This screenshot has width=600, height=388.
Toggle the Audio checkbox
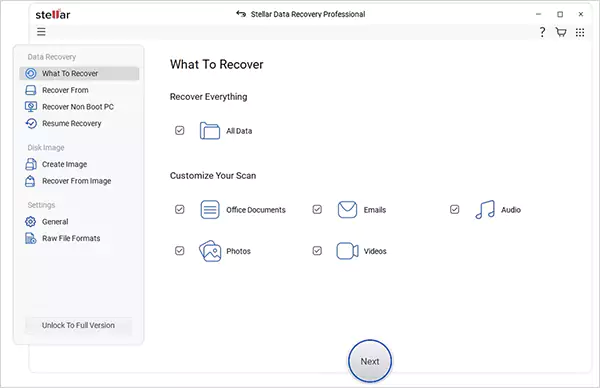tap(454, 209)
